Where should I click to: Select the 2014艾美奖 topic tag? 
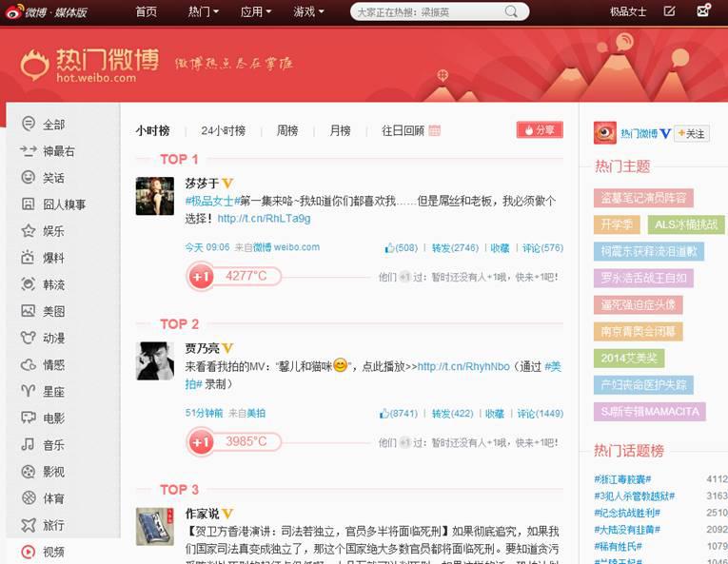pyautogui.click(x=629, y=358)
